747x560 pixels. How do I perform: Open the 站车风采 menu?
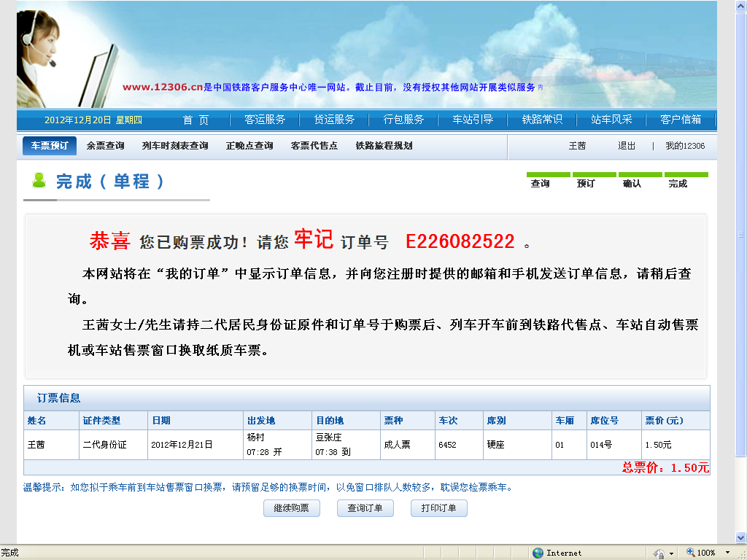611,120
